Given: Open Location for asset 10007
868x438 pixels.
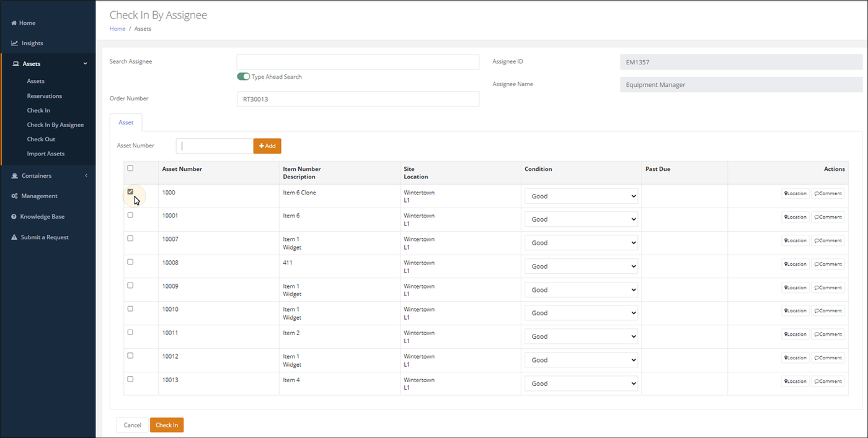Looking at the screenshot, I should pos(795,241).
